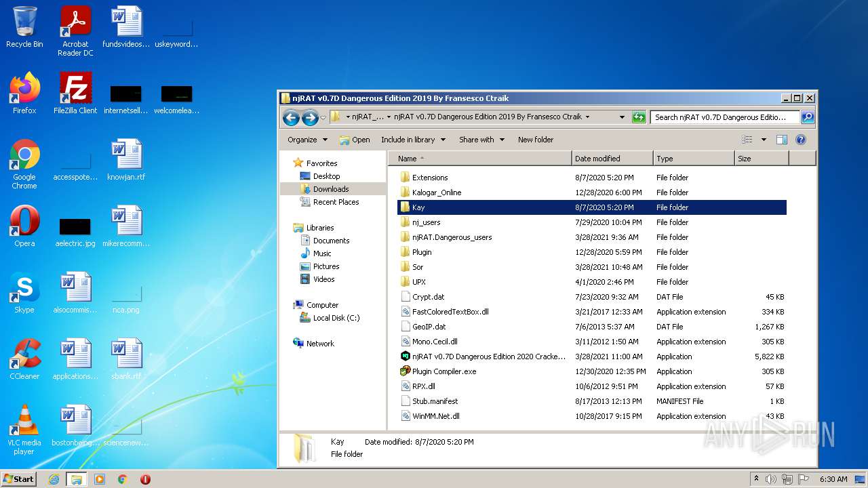The image size is (868, 488).
Task: Toggle the preview pane button
Action: pyautogui.click(x=781, y=140)
